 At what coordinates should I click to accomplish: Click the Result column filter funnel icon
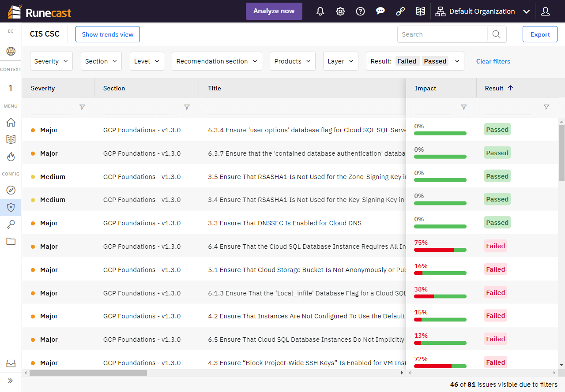(x=546, y=107)
